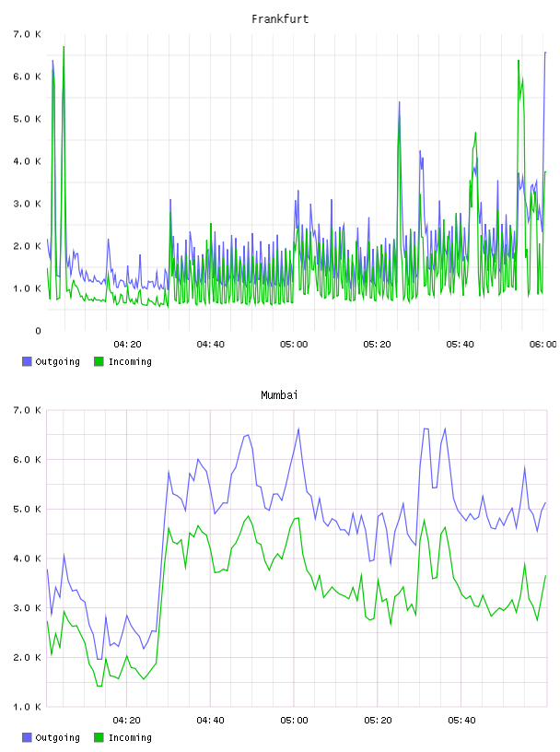
Task: Click the 05:40 time label on Mumbai axis
Action: click(461, 721)
